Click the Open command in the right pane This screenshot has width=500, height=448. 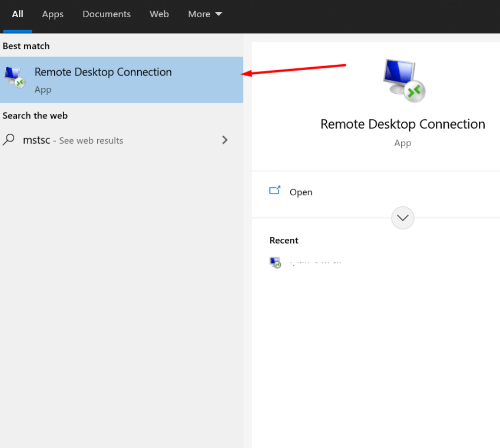point(301,192)
